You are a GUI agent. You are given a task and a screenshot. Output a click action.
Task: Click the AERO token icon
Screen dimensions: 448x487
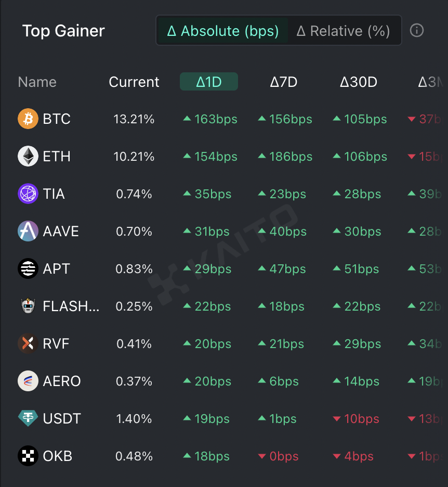(x=28, y=381)
